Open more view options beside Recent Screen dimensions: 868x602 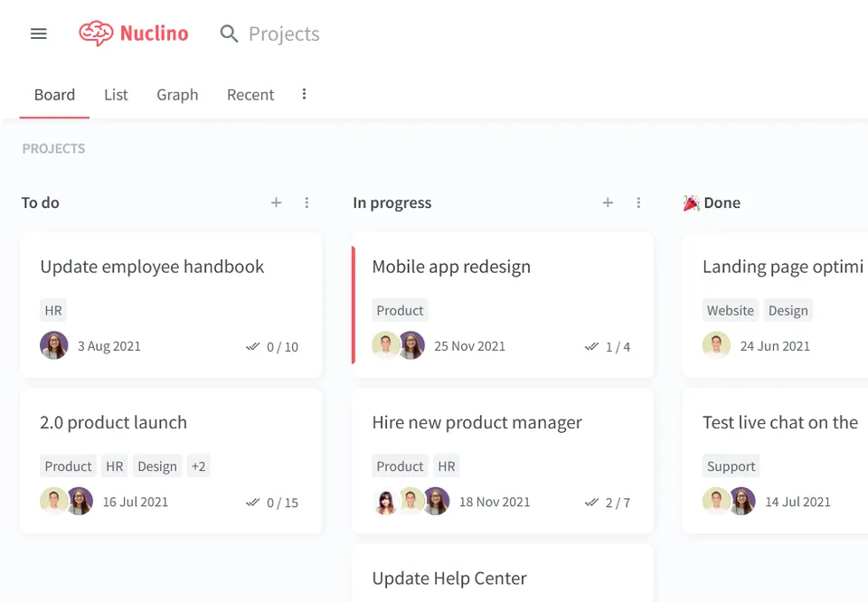click(x=304, y=94)
